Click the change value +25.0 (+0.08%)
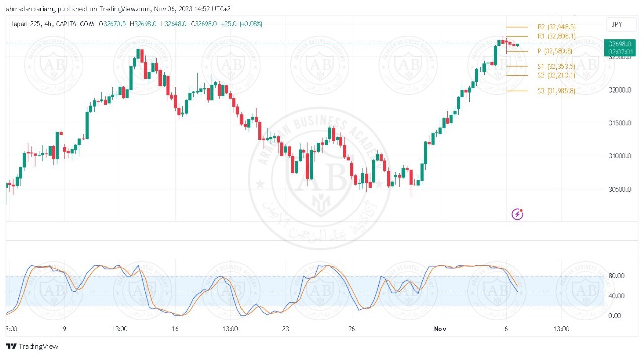Image resolution: width=644 pixels, height=356 pixels. (241, 24)
